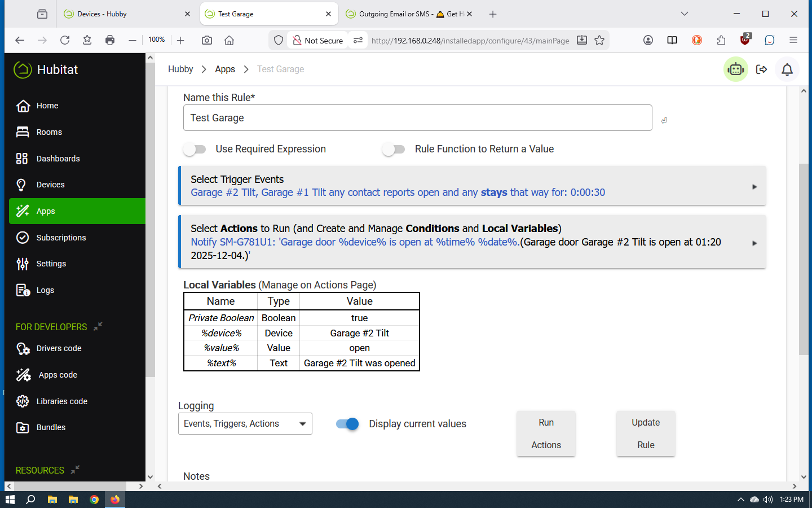The width and height of the screenshot is (812, 508).
Task: Click the page vertical scrollbar thumb
Action: (x=804, y=260)
